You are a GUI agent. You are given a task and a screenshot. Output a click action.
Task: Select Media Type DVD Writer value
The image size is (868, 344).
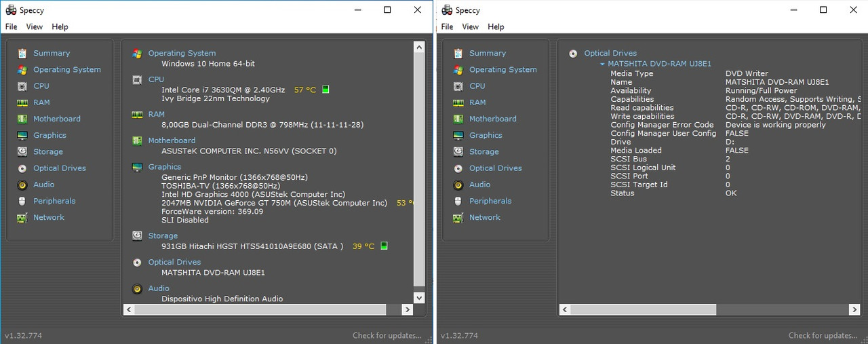coord(747,73)
